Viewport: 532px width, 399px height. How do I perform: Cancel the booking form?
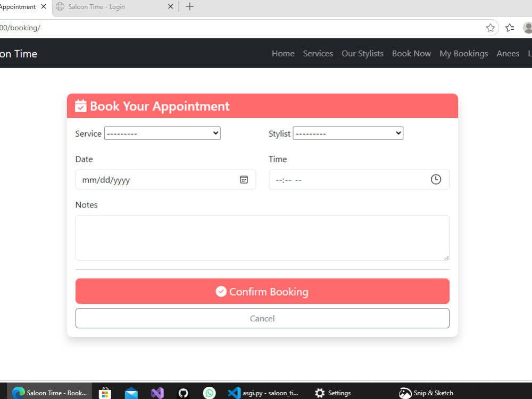pos(262,318)
